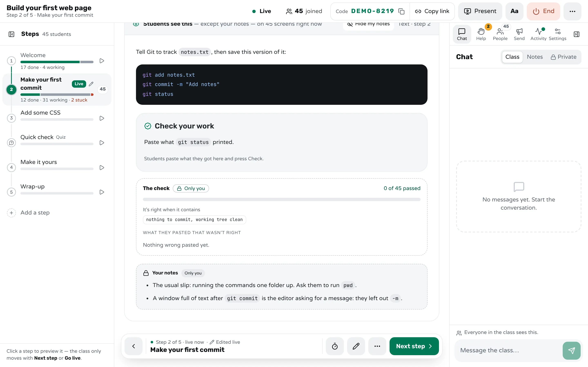Viewport: 588px width, 367px height.
Task: Collapse the Steps sidebar
Action: (x=11, y=34)
